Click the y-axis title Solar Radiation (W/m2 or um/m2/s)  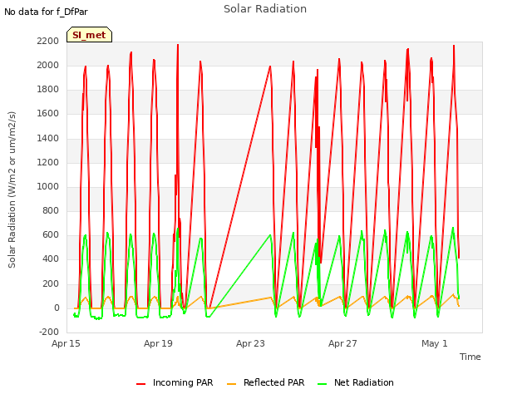12,190
